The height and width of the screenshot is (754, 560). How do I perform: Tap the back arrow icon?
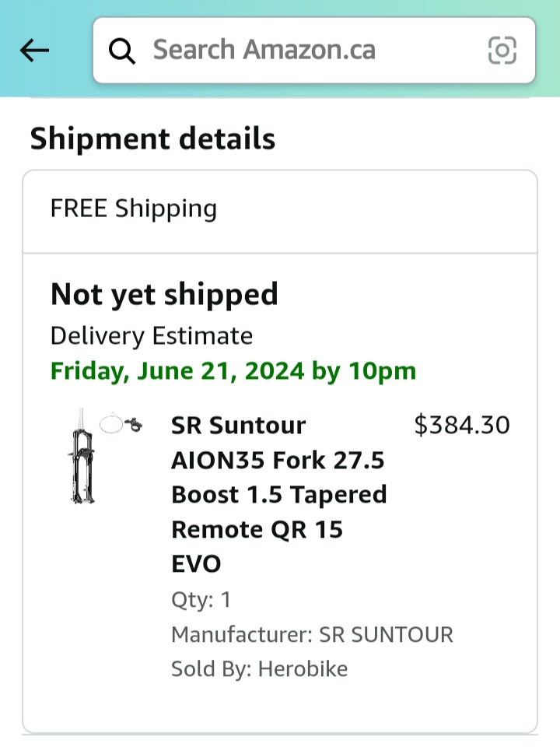click(x=34, y=50)
